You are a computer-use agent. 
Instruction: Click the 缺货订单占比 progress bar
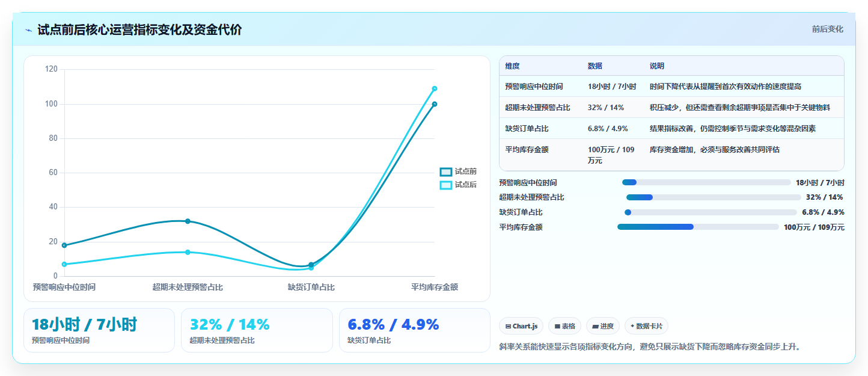coord(711,212)
